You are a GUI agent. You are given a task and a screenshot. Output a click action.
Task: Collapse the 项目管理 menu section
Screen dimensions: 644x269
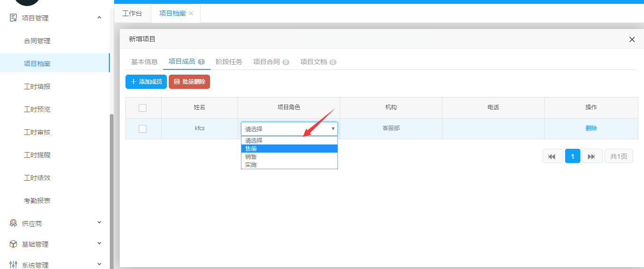tap(99, 18)
